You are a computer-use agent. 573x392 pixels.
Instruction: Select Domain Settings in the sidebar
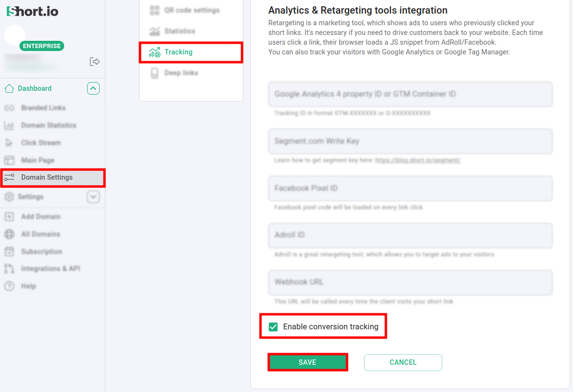(x=47, y=177)
